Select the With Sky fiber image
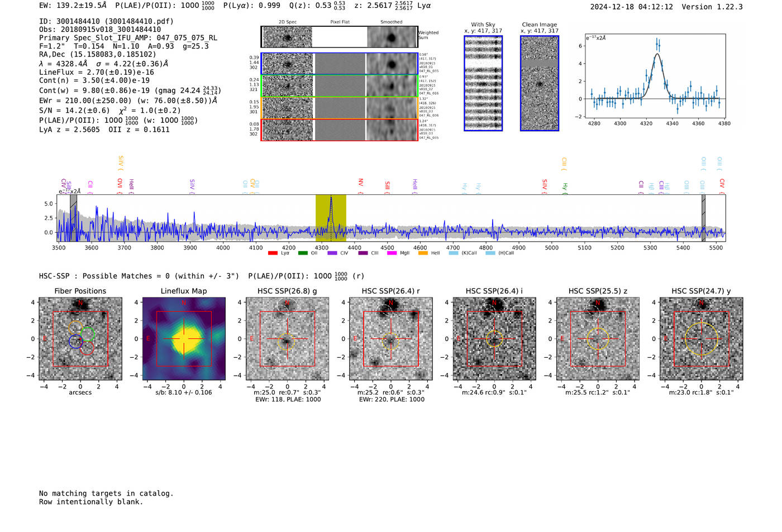Screen dimensions: 782x532 [x=483, y=83]
